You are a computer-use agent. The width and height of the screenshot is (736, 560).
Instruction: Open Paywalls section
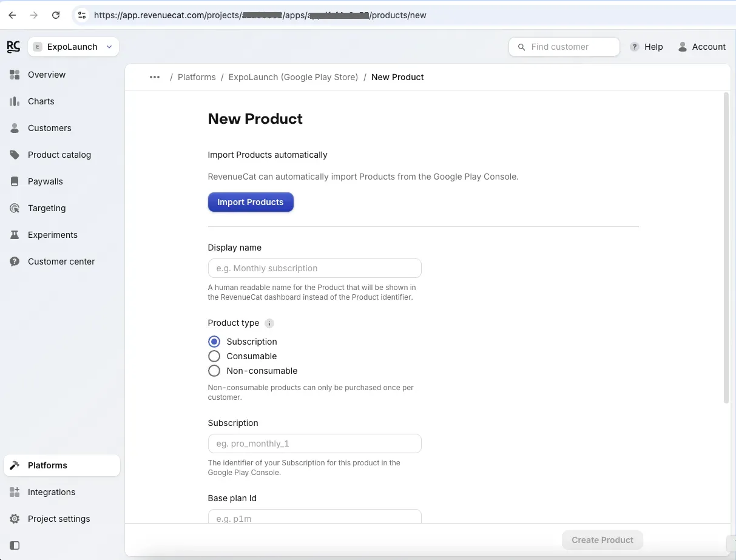coord(62,181)
